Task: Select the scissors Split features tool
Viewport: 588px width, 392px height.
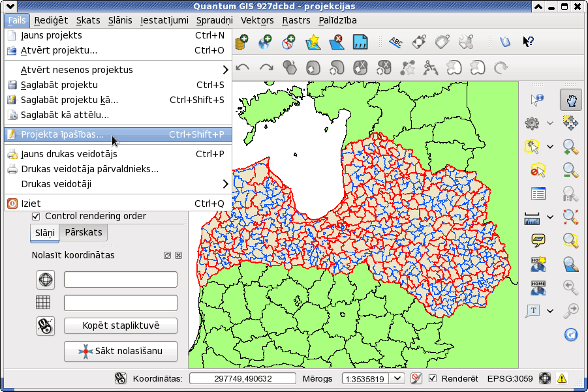Action: tap(431, 68)
